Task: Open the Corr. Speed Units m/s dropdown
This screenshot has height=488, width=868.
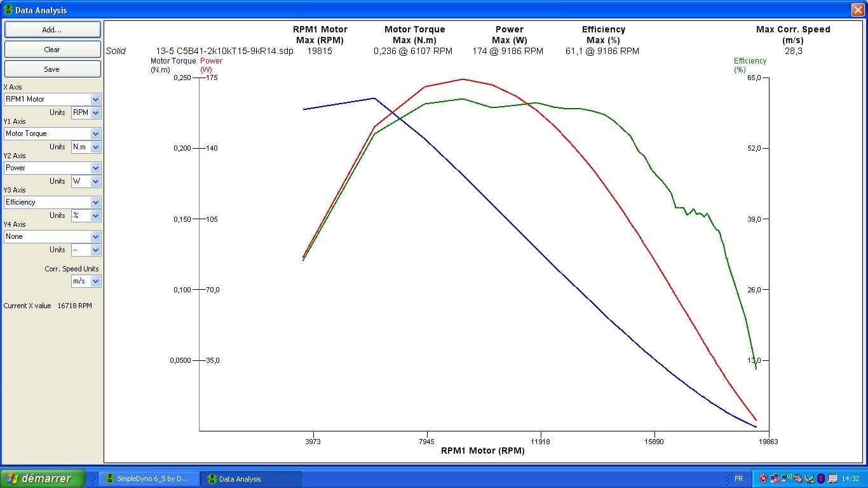Action: click(x=95, y=281)
